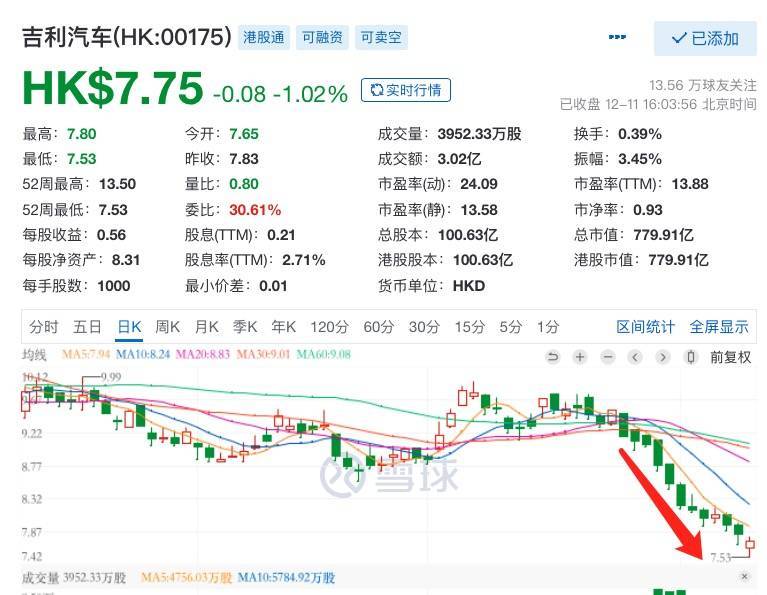Viewport: 767px width, 595px height.
Task: Click the chart reset undo icon
Action: click(552, 357)
